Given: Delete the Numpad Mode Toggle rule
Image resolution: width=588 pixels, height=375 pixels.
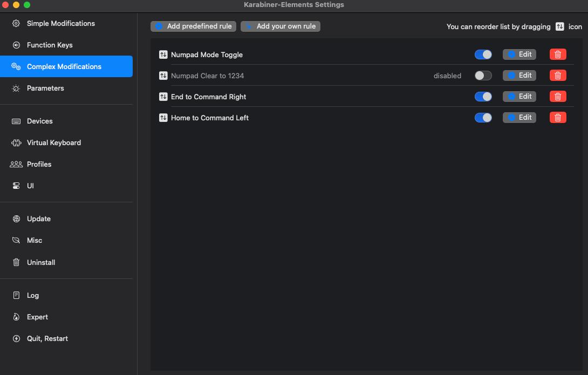Looking at the screenshot, I should [558, 54].
